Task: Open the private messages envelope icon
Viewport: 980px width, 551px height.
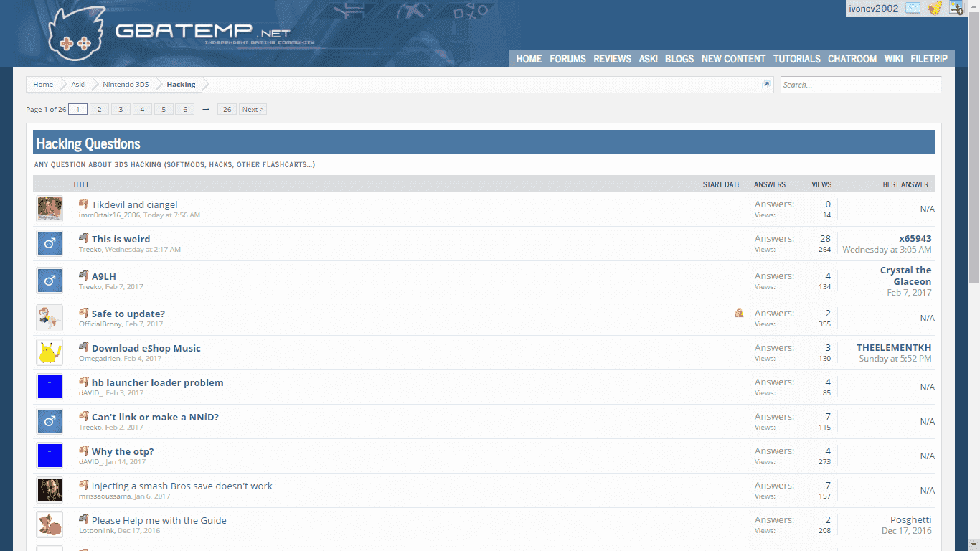Action: pos(913,9)
